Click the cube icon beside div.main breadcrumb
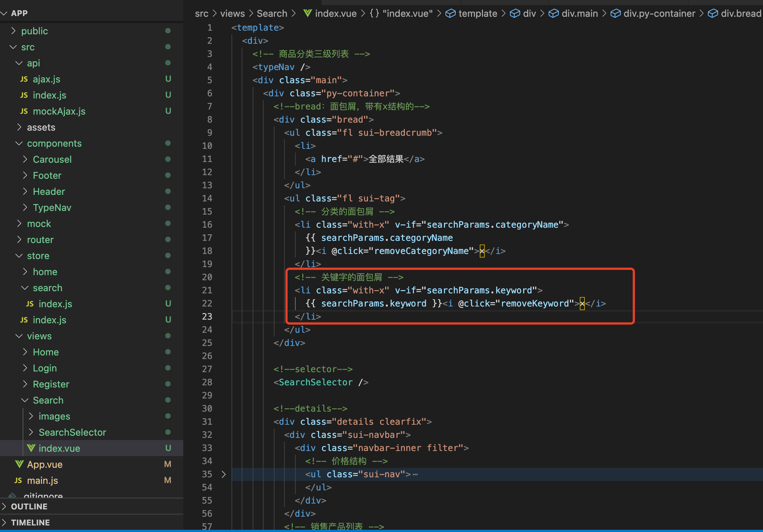 (x=553, y=14)
